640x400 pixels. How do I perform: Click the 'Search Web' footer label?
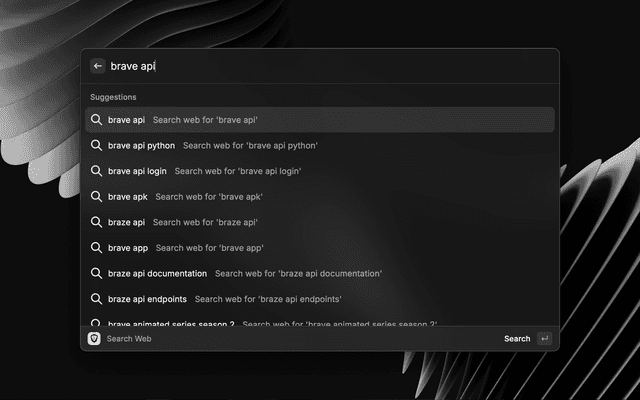(x=129, y=339)
